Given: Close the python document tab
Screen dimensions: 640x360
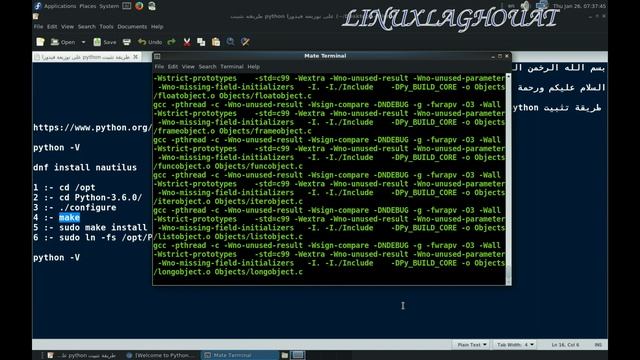Looking at the screenshot, I should (136, 57).
